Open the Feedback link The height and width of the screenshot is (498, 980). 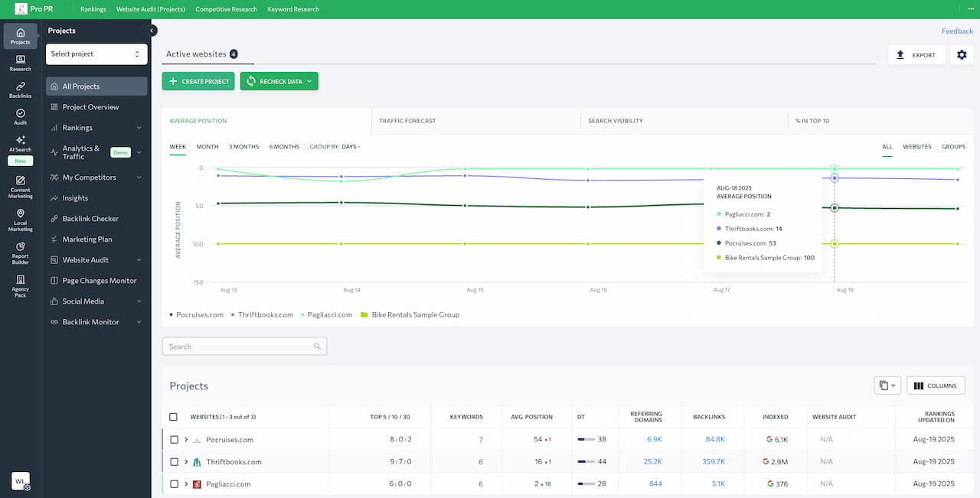[x=957, y=31]
